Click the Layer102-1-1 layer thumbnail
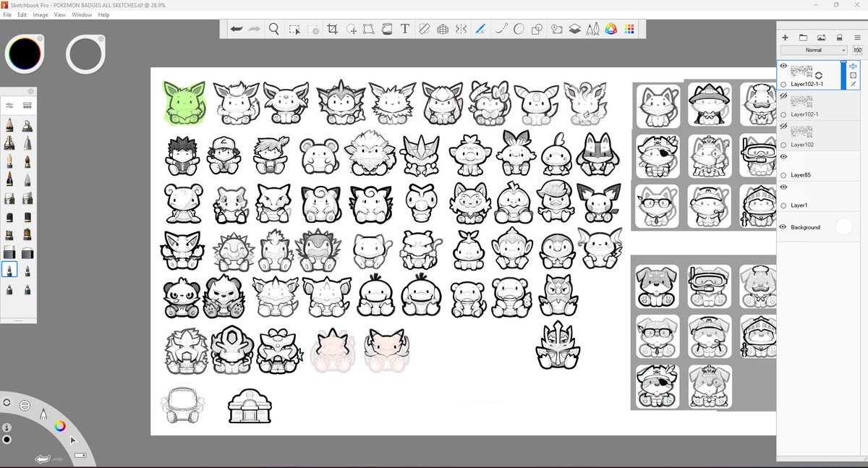The image size is (868, 468). pos(801,71)
